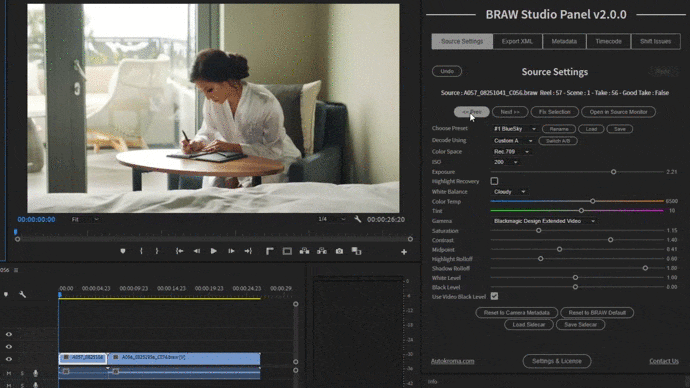Click the Undo button
690x388 pixels.
[x=447, y=71]
